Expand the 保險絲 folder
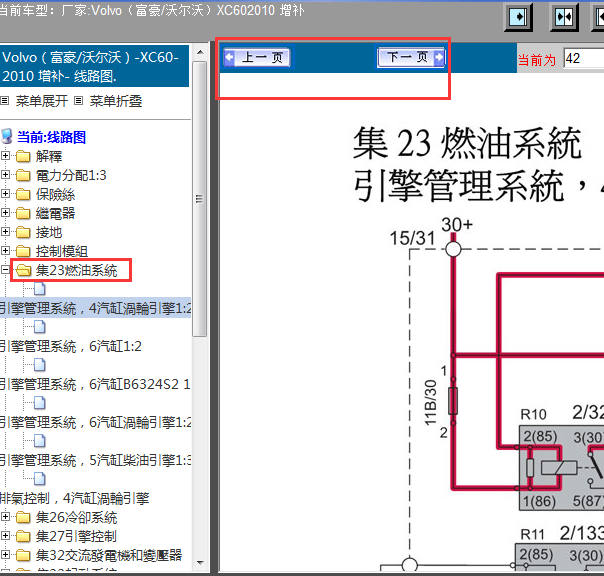The width and height of the screenshot is (604, 576). point(5,193)
